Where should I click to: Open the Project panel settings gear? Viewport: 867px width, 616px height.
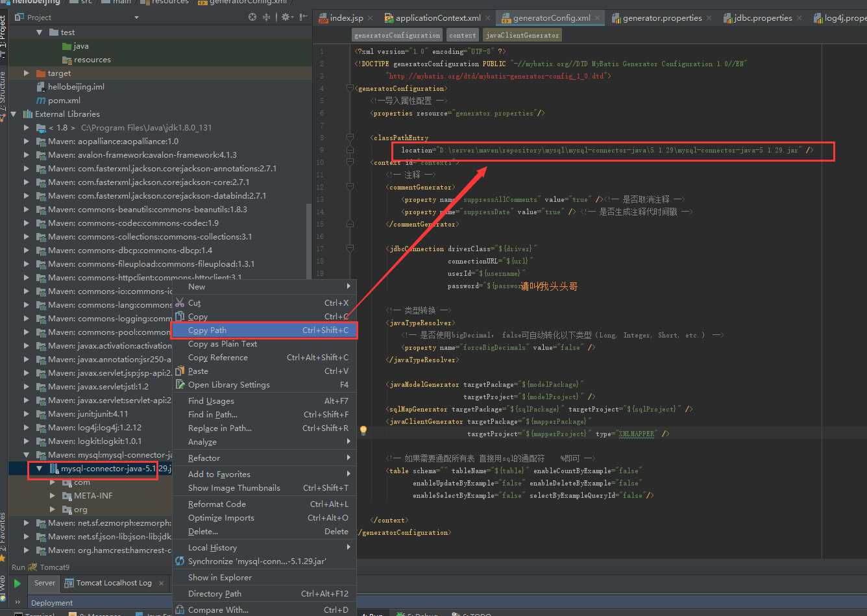(x=286, y=18)
